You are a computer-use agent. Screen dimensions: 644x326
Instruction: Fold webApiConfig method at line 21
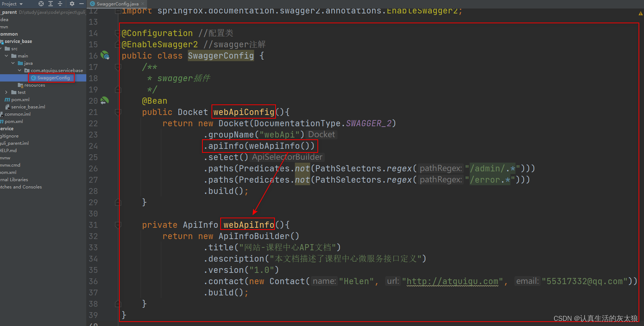click(x=118, y=112)
